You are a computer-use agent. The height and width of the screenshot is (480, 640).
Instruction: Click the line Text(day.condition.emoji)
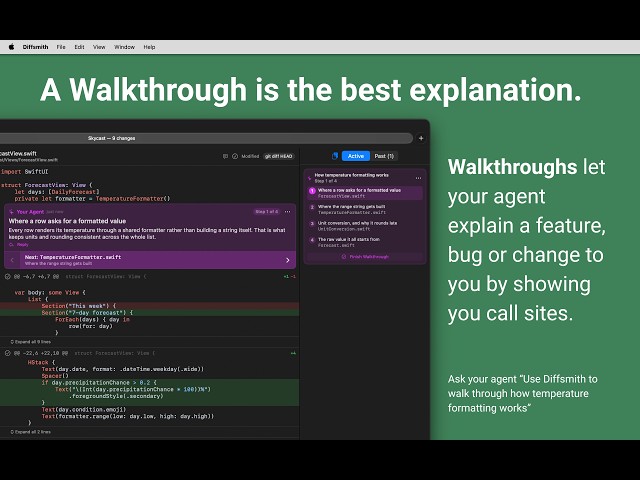tap(84, 409)
